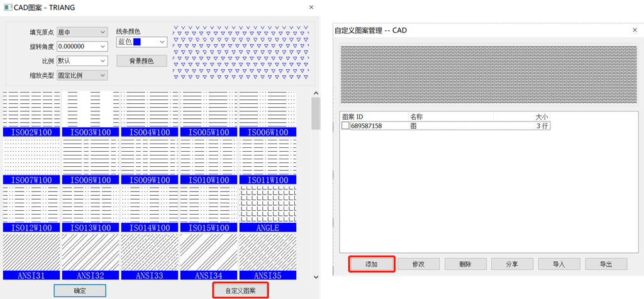
Task: Tick the checkbox for pattern 689587158
Action: click(345, 126)
